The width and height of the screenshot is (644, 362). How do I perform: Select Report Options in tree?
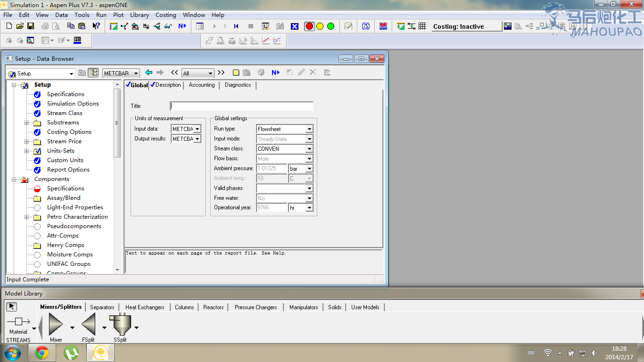(68, 170)
